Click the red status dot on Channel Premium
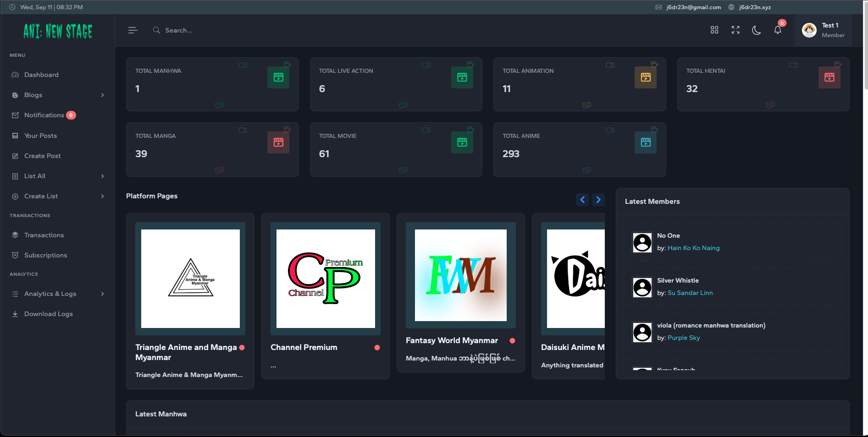This screenshot has width=868, height=437. click(x=377, y=348)
